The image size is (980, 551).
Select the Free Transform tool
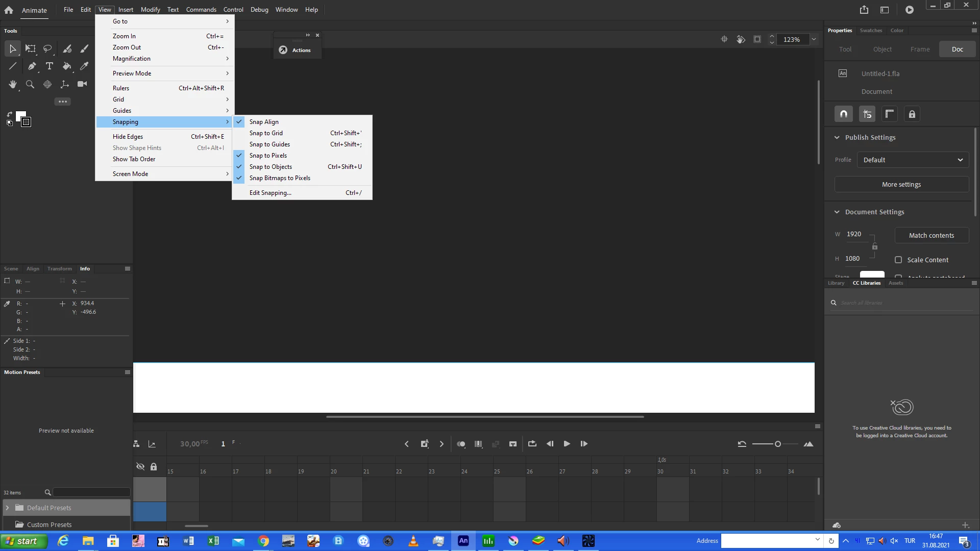click(31, 49)
